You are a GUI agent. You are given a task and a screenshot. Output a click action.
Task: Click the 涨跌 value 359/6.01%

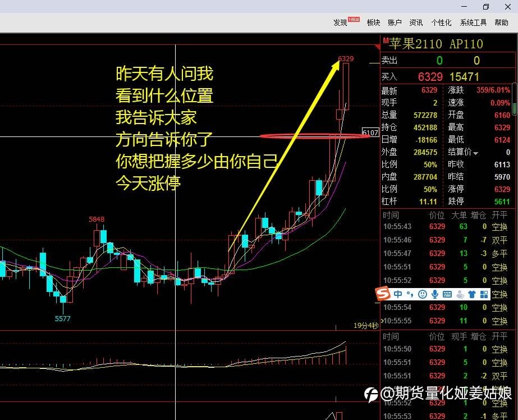493,90
